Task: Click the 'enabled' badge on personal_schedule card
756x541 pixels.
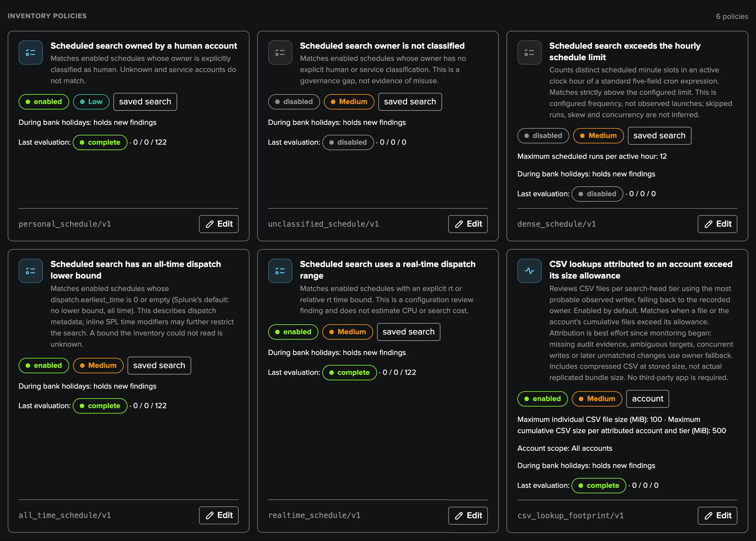Action: click(44, 101)
